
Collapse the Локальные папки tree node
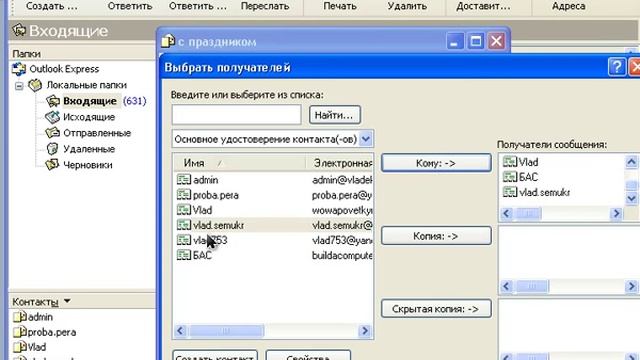(19, 86)
